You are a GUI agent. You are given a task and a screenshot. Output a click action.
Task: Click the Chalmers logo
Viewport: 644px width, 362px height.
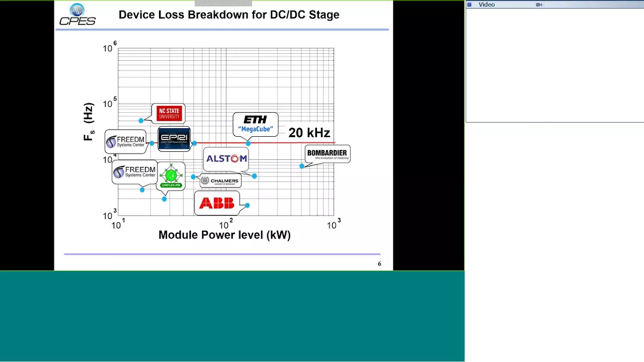[x=220, y=181]
